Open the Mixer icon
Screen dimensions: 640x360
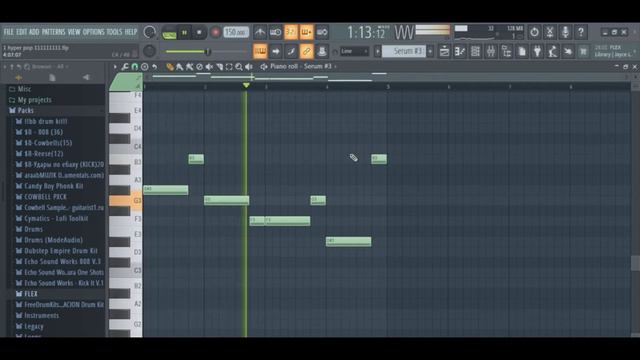(491, 51)
